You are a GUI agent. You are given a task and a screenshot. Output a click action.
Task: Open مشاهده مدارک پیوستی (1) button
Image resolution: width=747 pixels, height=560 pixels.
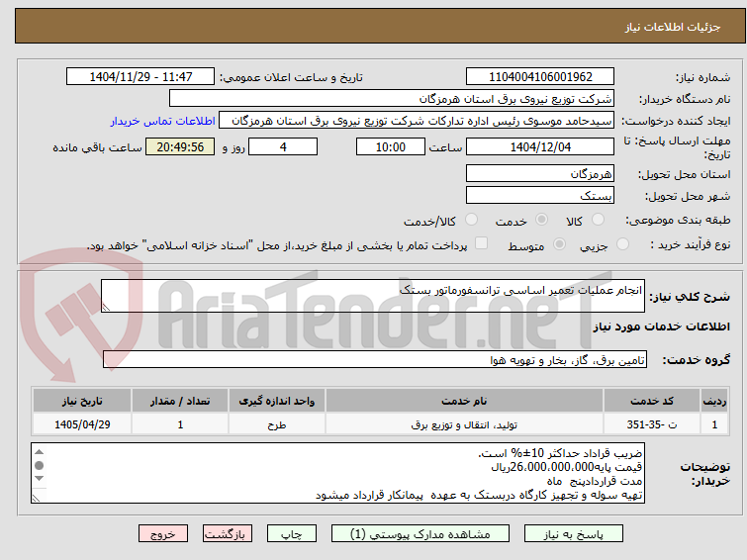[420, 534]
